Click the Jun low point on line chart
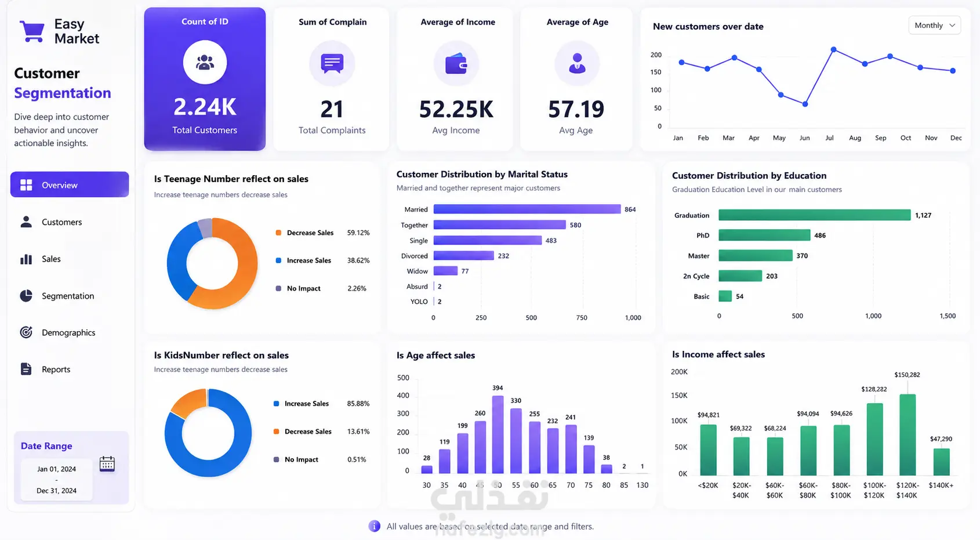 click(805, 104)
